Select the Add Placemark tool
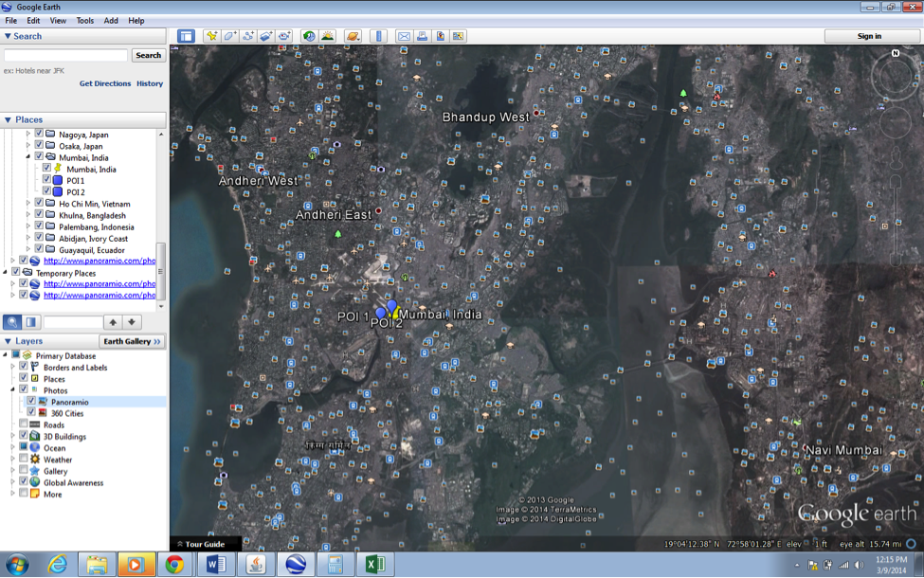 coord(212,35)
